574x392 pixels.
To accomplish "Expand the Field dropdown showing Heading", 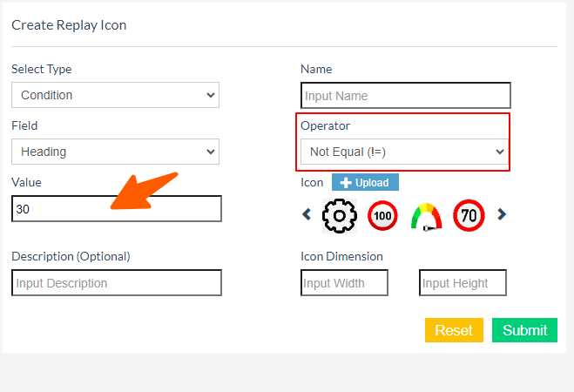I will 115,152.
